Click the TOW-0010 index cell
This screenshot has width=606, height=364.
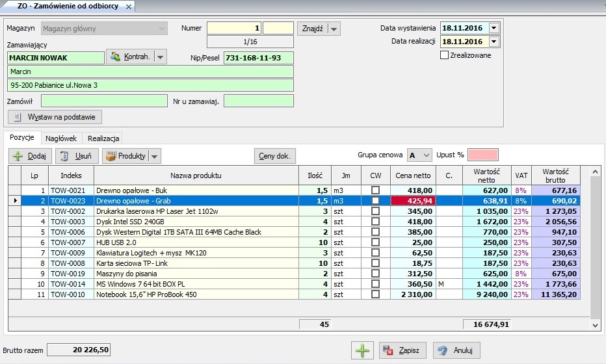point(71,294)
